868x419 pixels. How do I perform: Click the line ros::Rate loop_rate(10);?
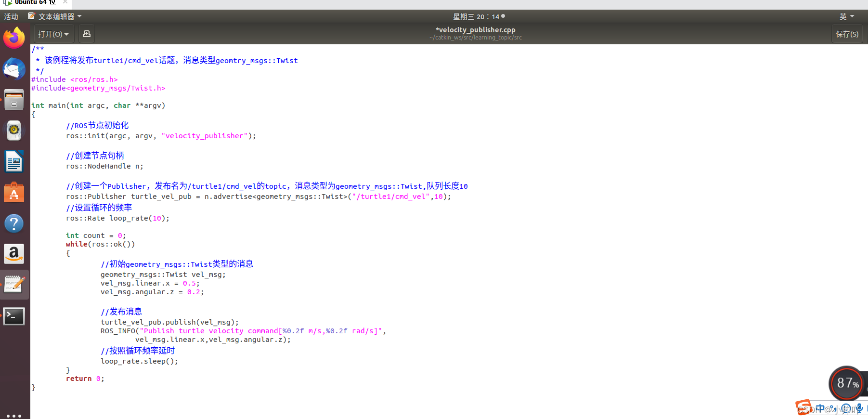pos(117,218)
